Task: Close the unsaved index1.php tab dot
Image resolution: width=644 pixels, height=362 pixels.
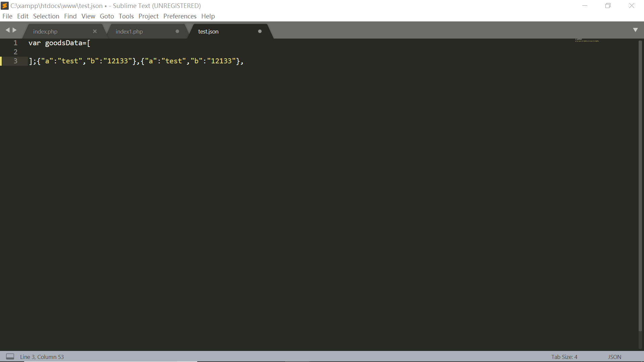Action: pyautogui.click(x=177, y=31)
